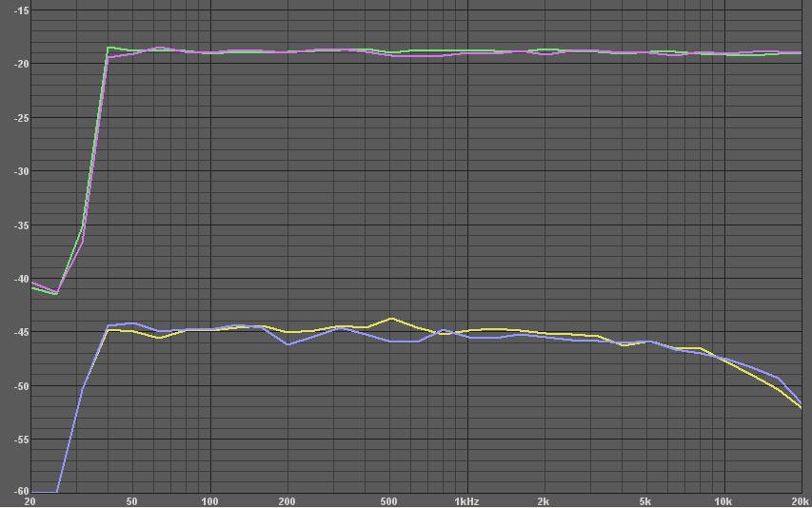The image size is (812, 508).
Task: Click the -30 dB axis label
Action: tap(21, 171)
